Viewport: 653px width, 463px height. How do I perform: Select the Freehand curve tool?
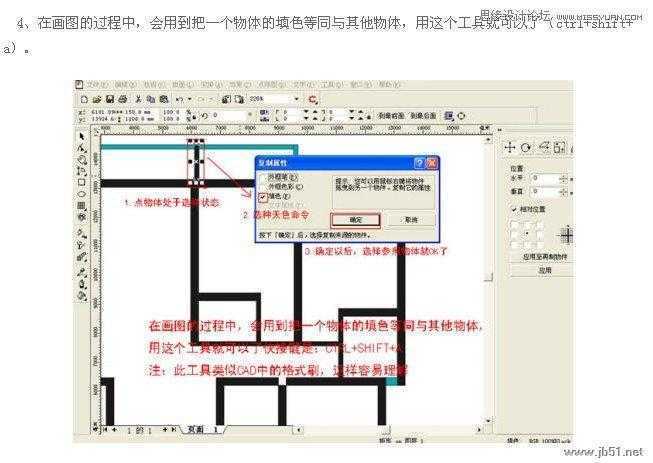click(82, 171)
